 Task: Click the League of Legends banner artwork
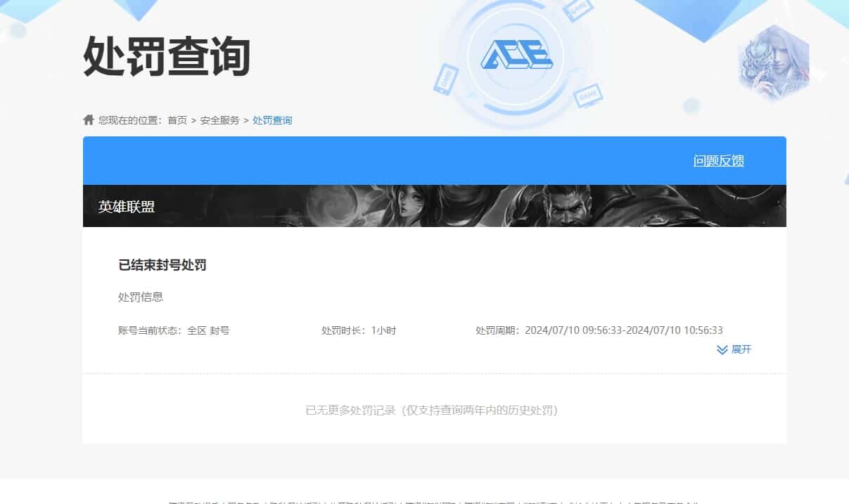[435, 206]
